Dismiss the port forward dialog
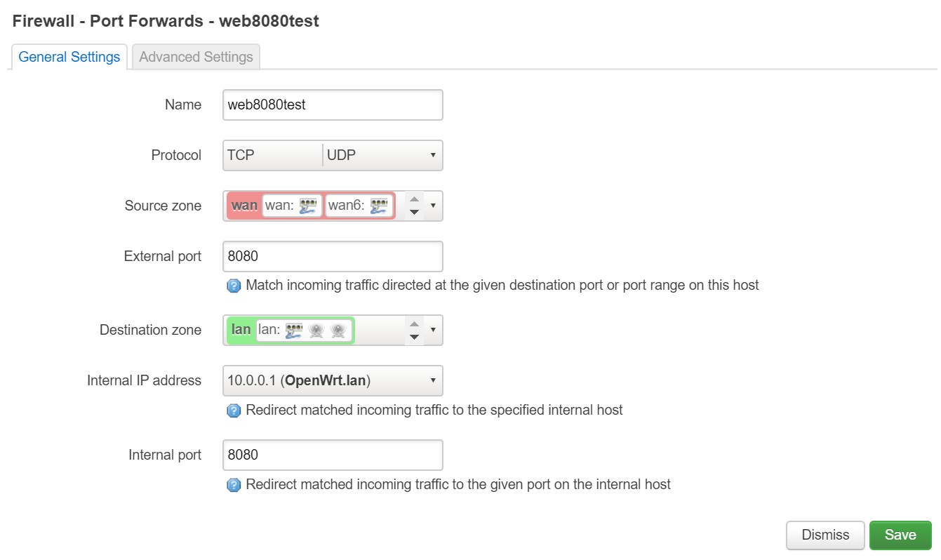 tap(825, 535)
